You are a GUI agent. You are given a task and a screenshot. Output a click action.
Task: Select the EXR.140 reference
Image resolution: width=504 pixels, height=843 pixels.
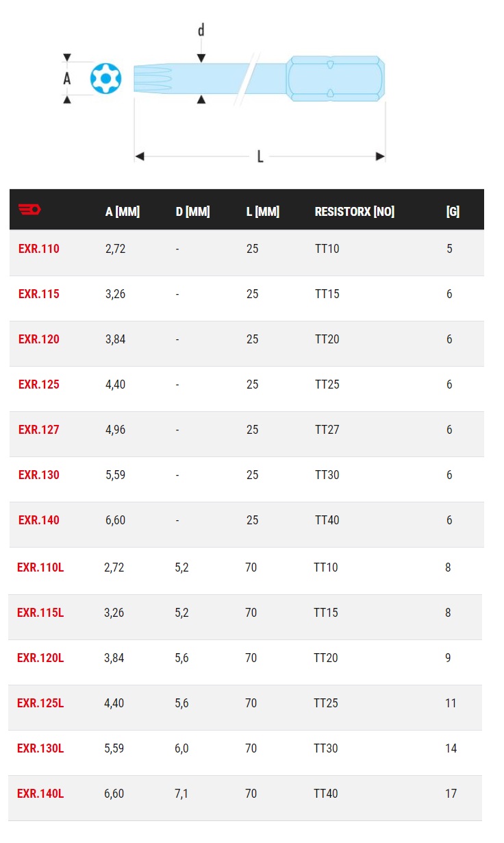39,520
